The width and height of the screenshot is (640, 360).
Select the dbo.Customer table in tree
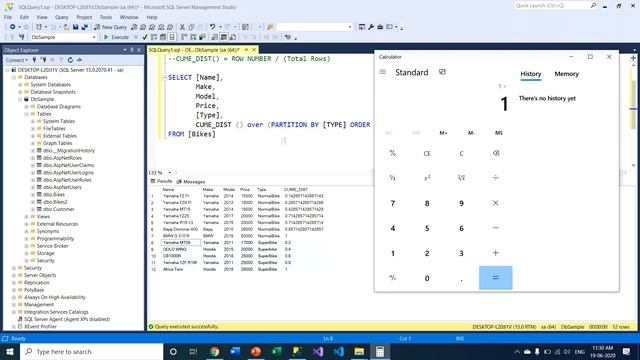coord(58,209)
